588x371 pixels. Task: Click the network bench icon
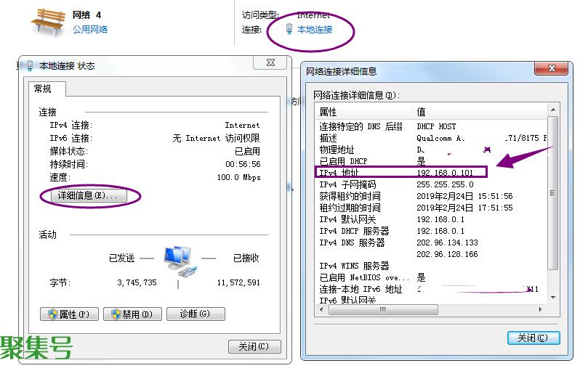coord(48,23)
